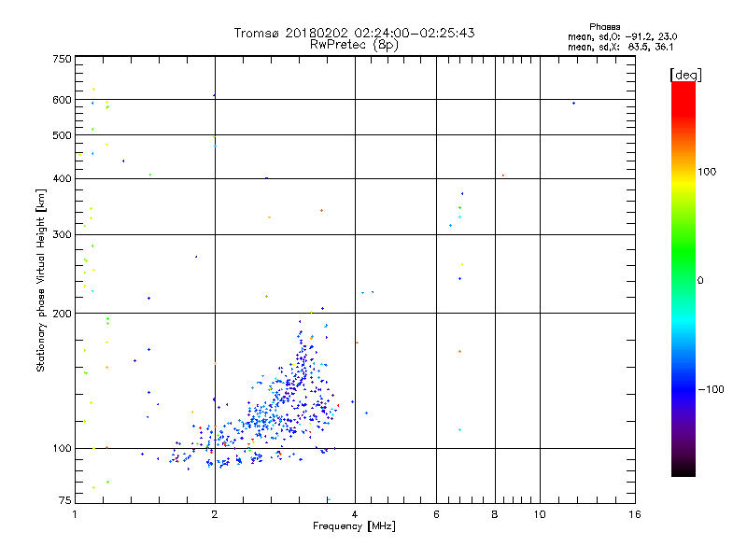Click the plot title 'Tromsø 20180202 02:24:00-02:25:43'
This screenshot has height=560, width=747.
coord(354,33)
